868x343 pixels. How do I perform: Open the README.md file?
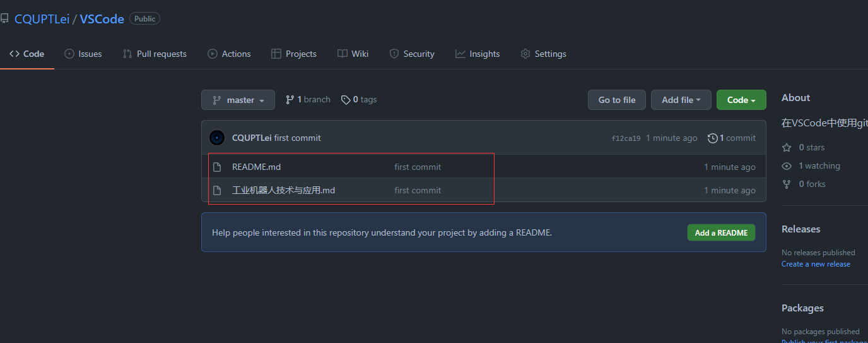[256, 167]
